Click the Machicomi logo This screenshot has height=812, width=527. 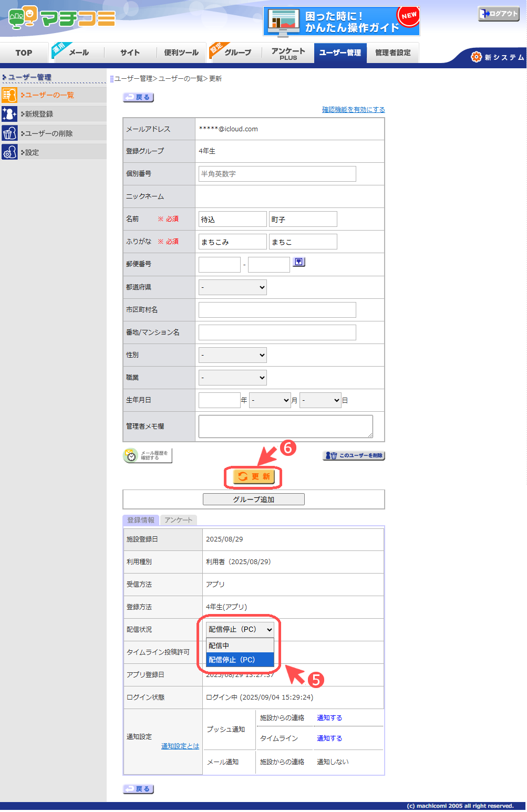61,18
